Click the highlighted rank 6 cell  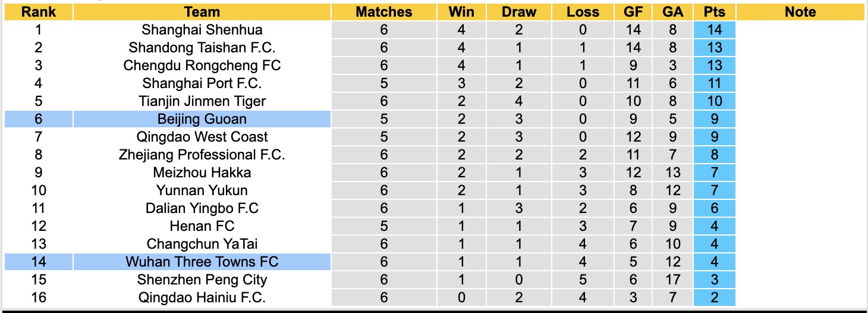coord(37,119)
